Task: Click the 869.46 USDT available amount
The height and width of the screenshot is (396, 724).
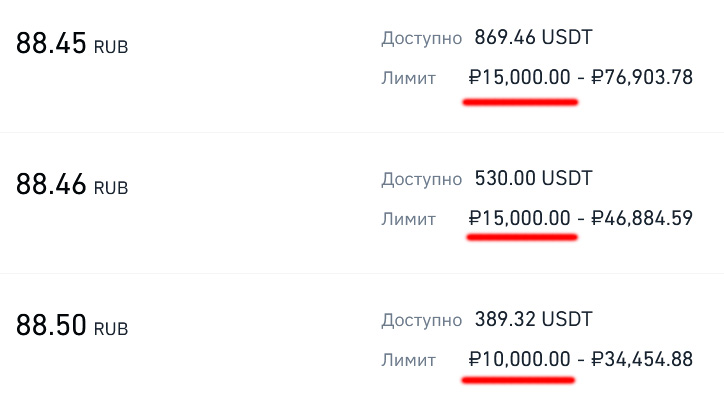Action: point(533,37)
